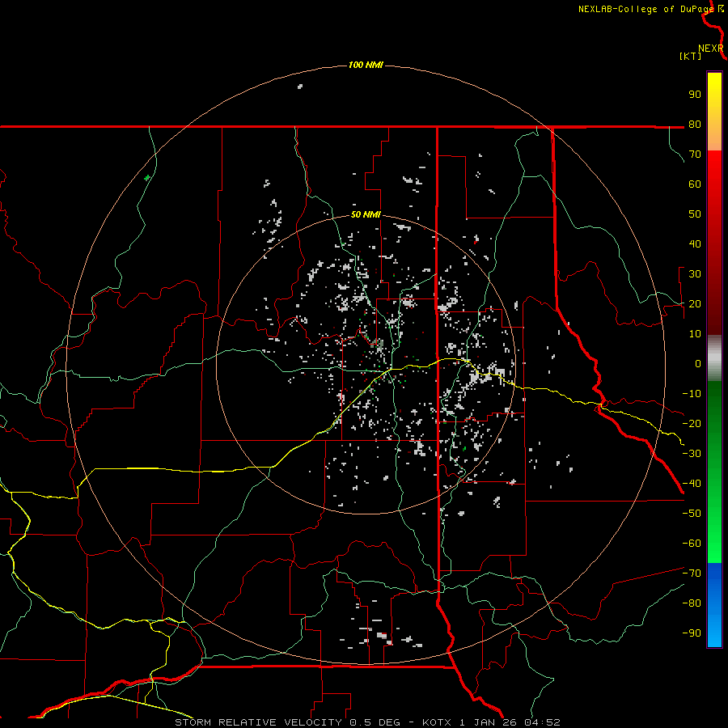Click the -80 value on velocity scale
The height and width of the screenshot is (728, 728).
click(x=692, y=603)
